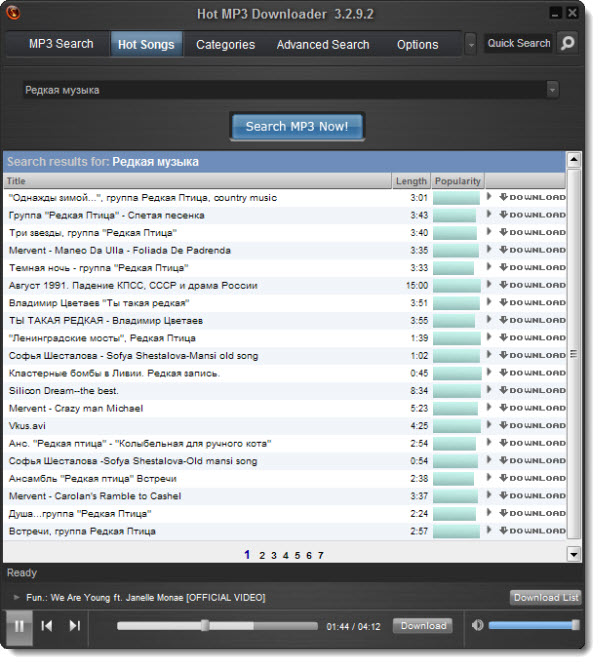Screen dimensions: 600x664
Task: Open the Hot Songs tab
Action: click(x=146, y=44)
